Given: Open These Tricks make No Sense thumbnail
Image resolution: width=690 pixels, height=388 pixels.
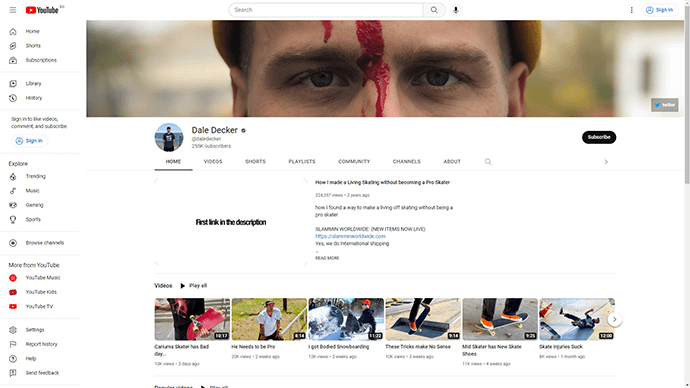Looking at the screenshot, I should click(423, 319).
